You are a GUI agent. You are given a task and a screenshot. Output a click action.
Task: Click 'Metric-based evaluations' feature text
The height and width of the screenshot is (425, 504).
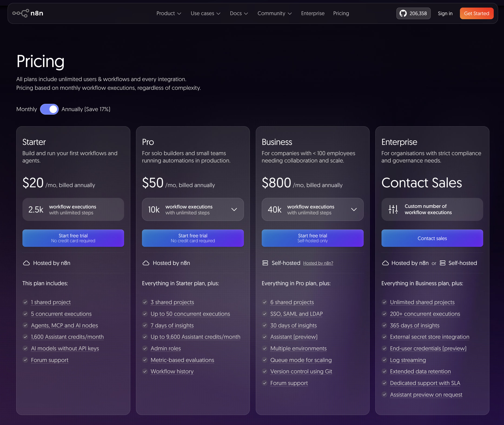(182, 360)
